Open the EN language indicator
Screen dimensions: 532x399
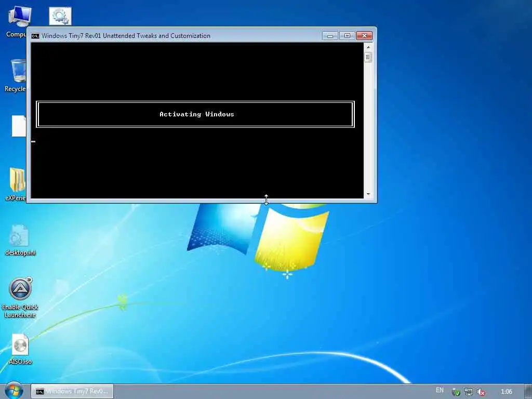(x=440, y=390)
